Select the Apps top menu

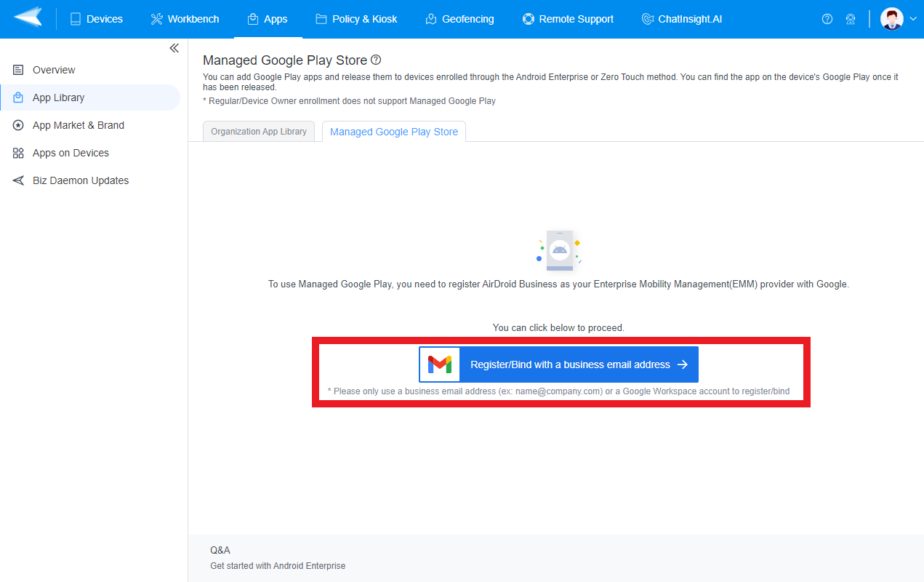click(x=268, y=19)
